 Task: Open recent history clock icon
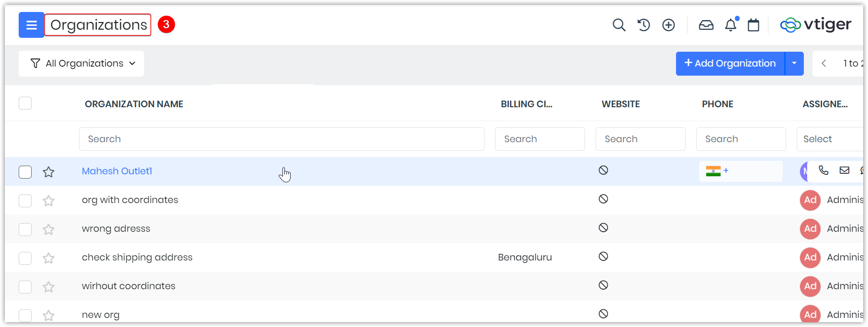(643, 25)
